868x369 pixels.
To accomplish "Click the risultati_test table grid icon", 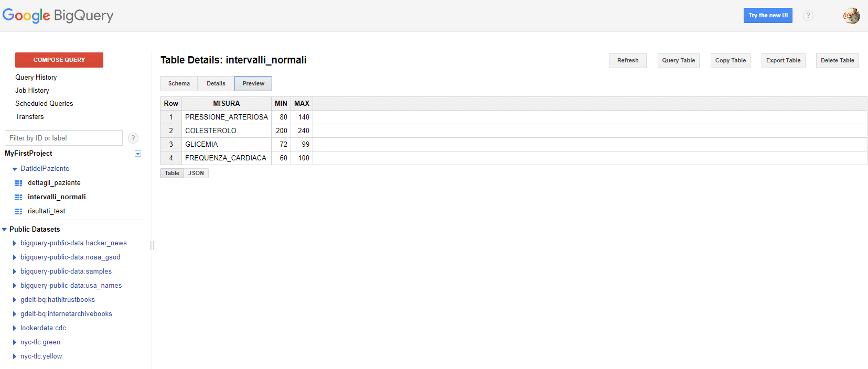I will tap(18, 211).
